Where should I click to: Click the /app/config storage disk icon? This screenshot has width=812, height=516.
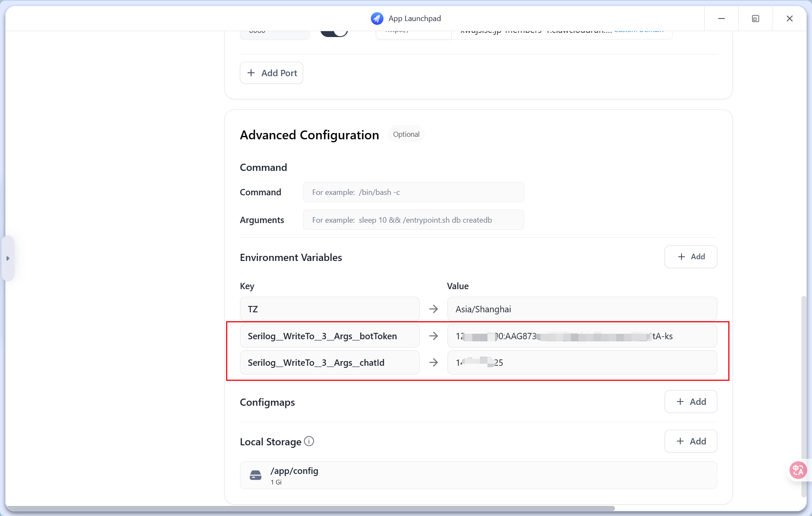[256, 475]
